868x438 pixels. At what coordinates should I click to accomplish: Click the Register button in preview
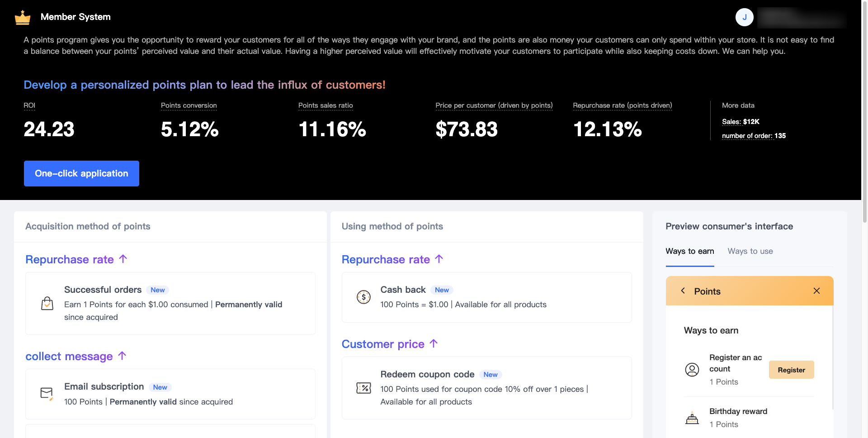[x=791, y=370]
